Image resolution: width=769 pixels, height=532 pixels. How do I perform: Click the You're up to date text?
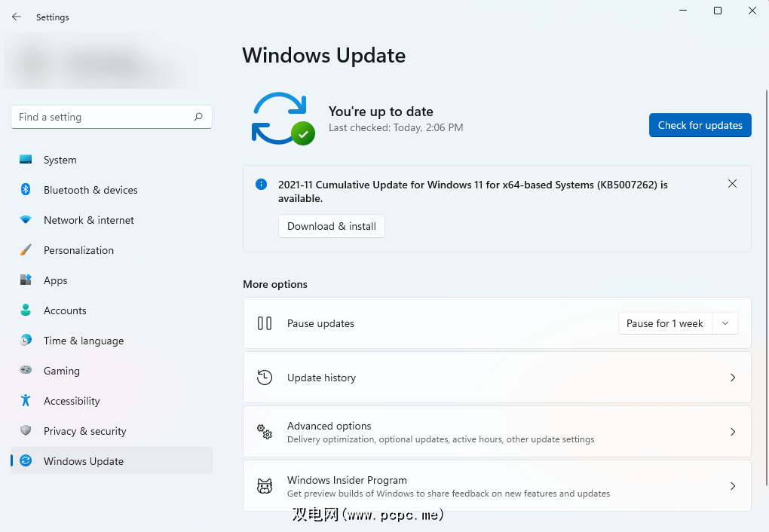pyautogui.click(x=381, y=112)
